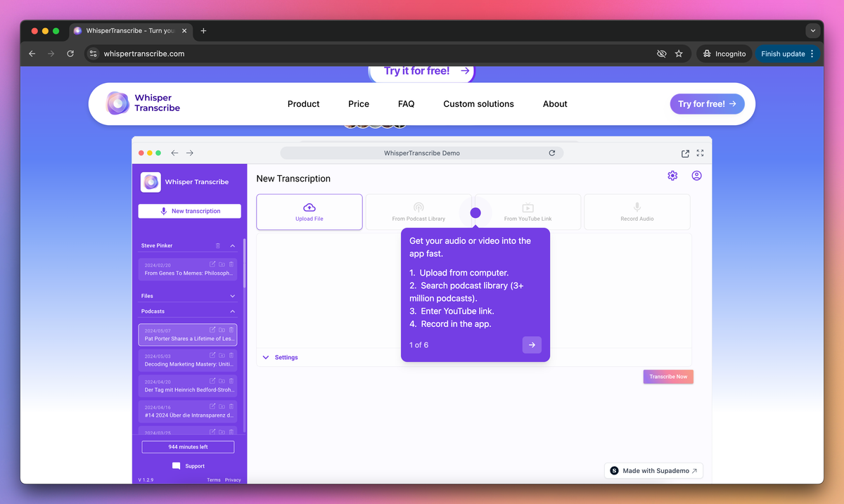Open the settings gear in the demo
The height and width of the screenshot is (504, 844).
coord(672,176)
